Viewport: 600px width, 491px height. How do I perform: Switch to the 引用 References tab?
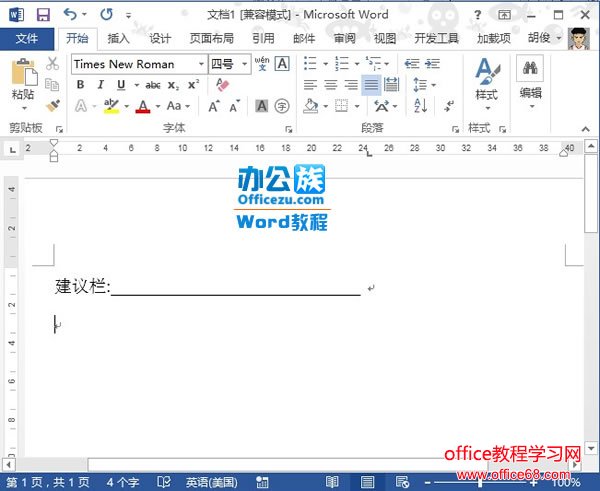click(263, 39)
